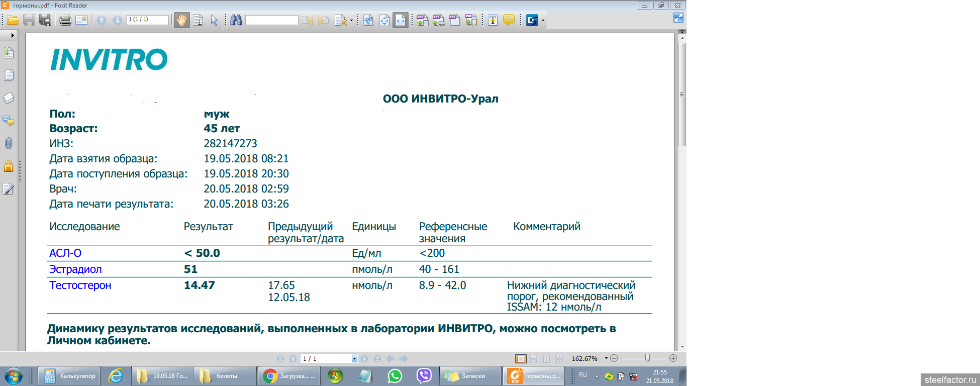Expand the left navigation panel arrow

[x=13, y=36]
